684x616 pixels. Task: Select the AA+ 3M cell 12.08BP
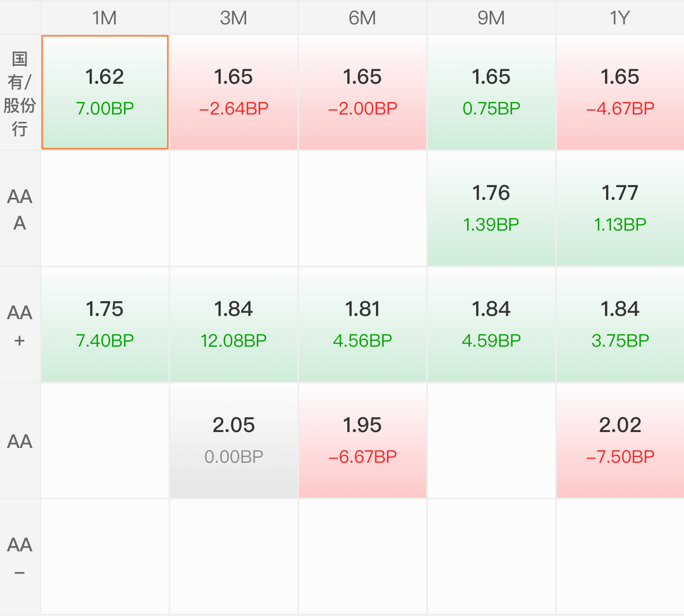(x=234, y=324)
